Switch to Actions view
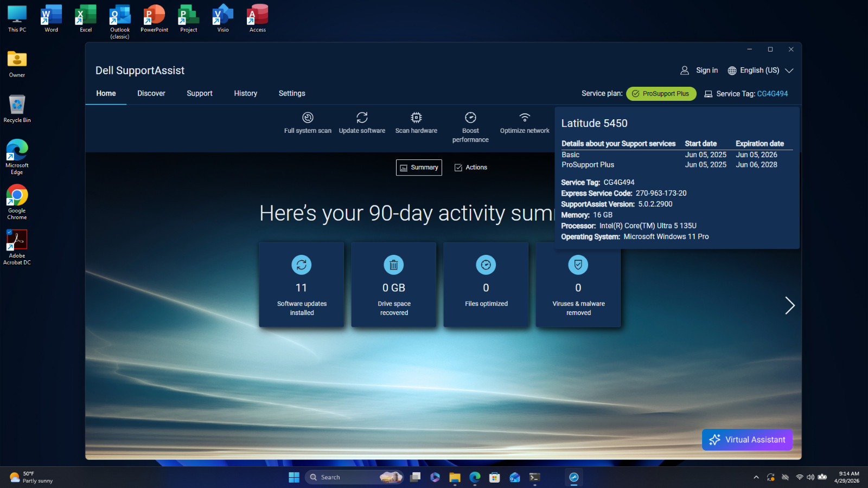The height and width of the screenshot is (488, 868). coord(470,168)
